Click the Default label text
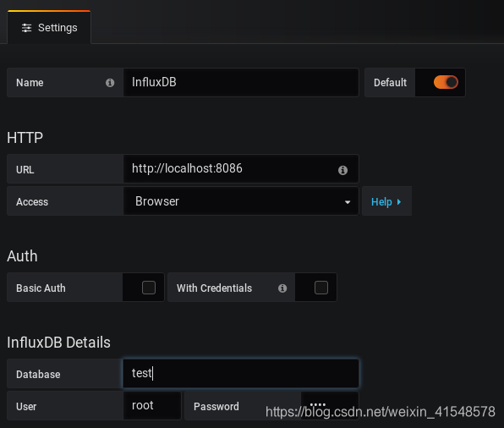Screen dimensions: 504x428 pyautogui.click(x=390, y=83)
